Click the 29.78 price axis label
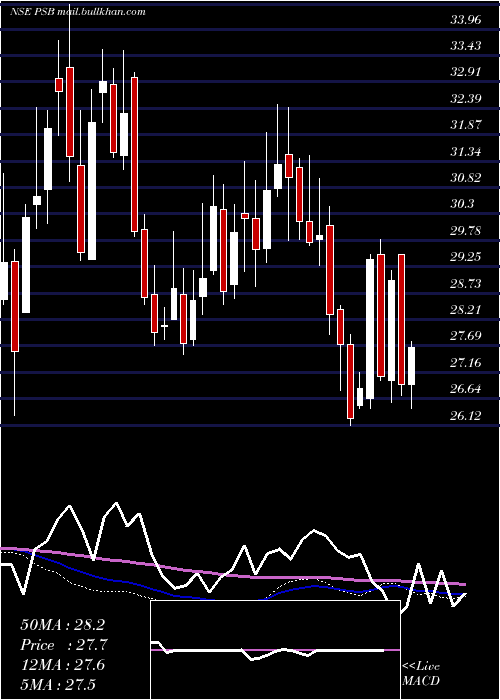Screen dimensions: 500x700 pos(466,230)
